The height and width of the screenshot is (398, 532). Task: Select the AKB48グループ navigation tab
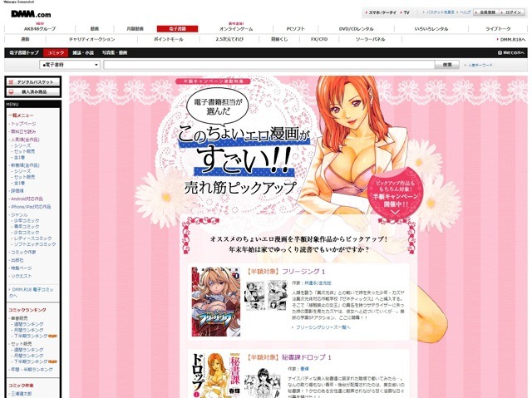[40, 29]
